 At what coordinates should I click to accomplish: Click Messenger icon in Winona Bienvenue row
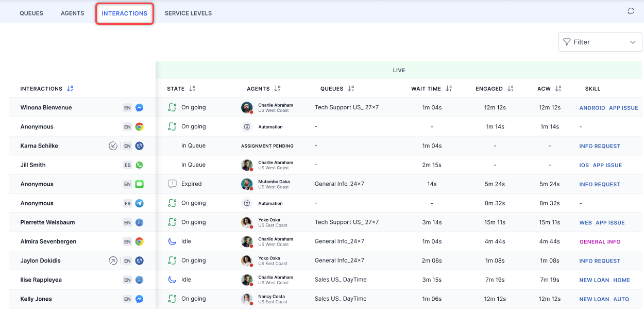coord(139,108)
